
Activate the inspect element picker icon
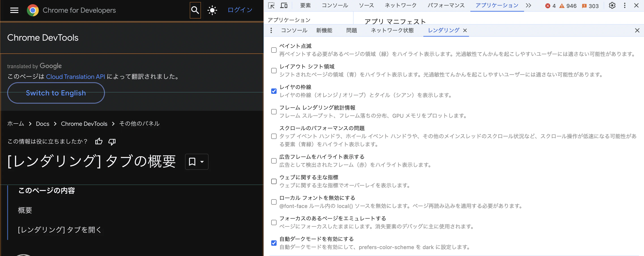point(271,6)
